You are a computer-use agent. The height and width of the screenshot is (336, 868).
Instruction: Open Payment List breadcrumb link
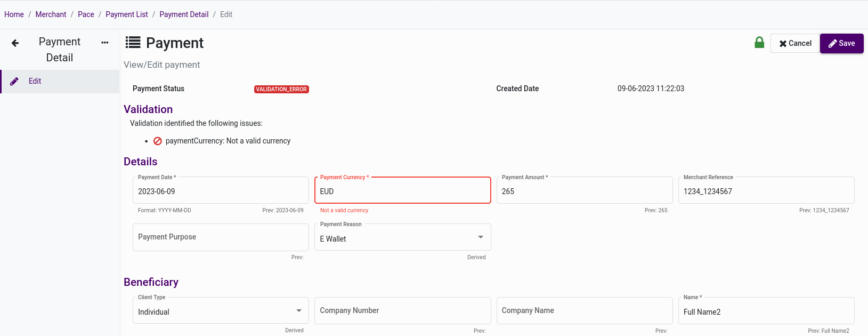[127, 14]
